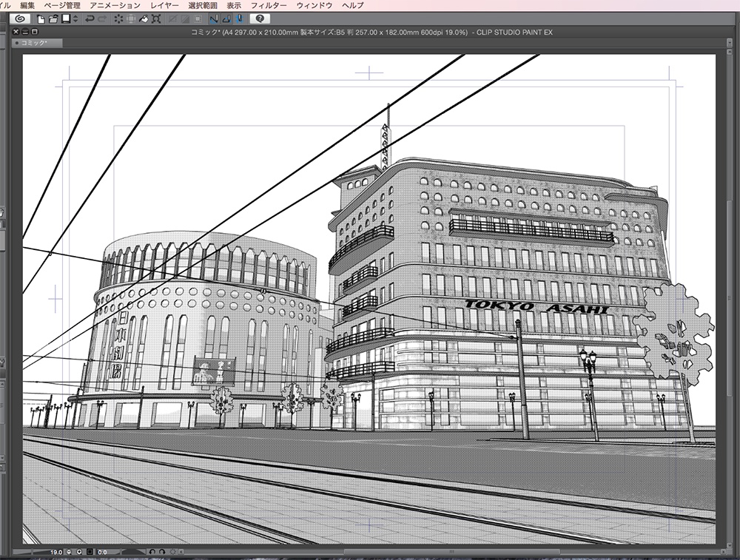740x560 pixels.
Task: Open the アニメーション menu
Action: coord(115,5)
